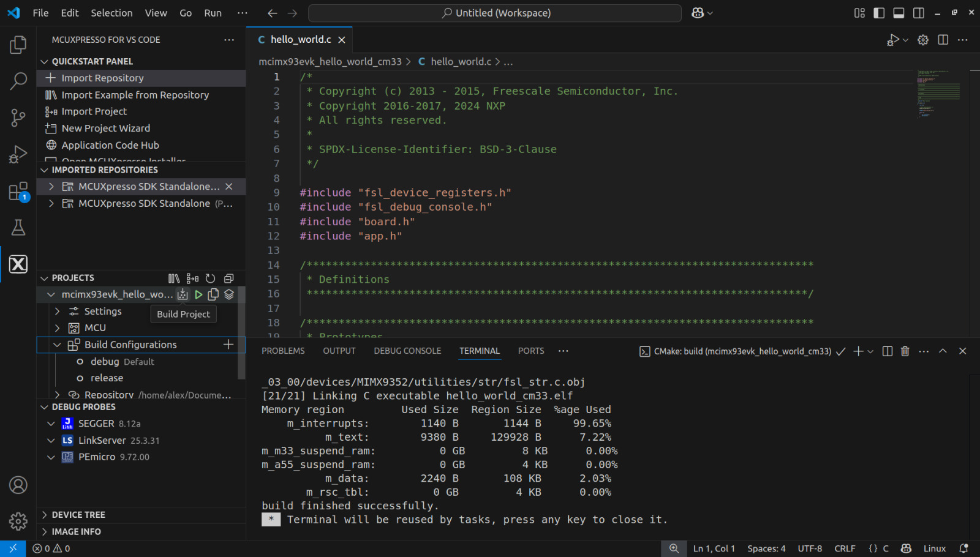Screen dimensions: 980x557
Task: Run the mcimx93evk_hello_world project via green play icon
Action: 198,294
